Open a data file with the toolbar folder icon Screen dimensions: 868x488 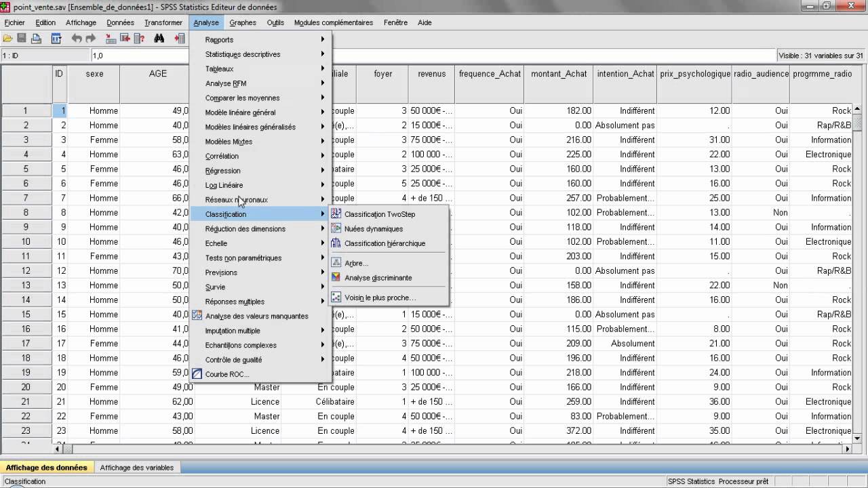7,39
